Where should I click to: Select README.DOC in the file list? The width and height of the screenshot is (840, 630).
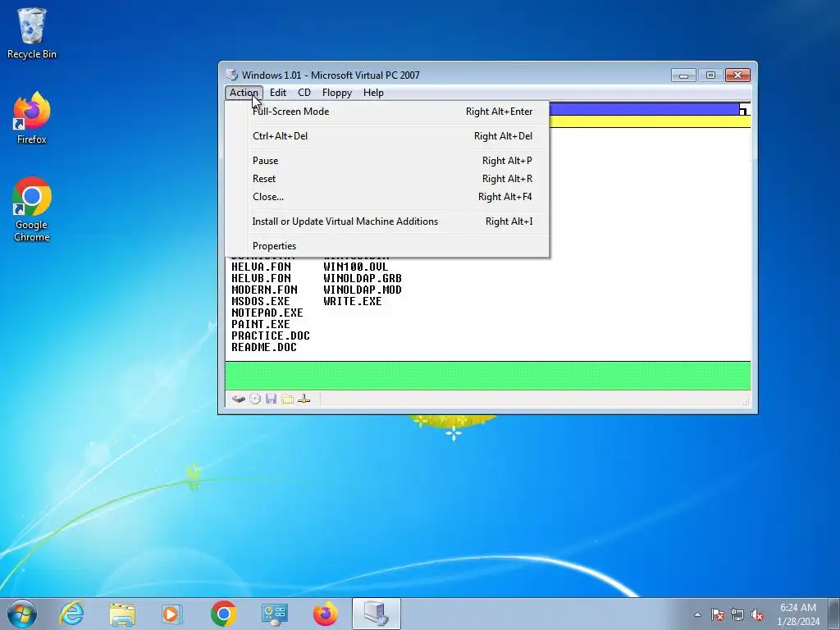point(264,348)
